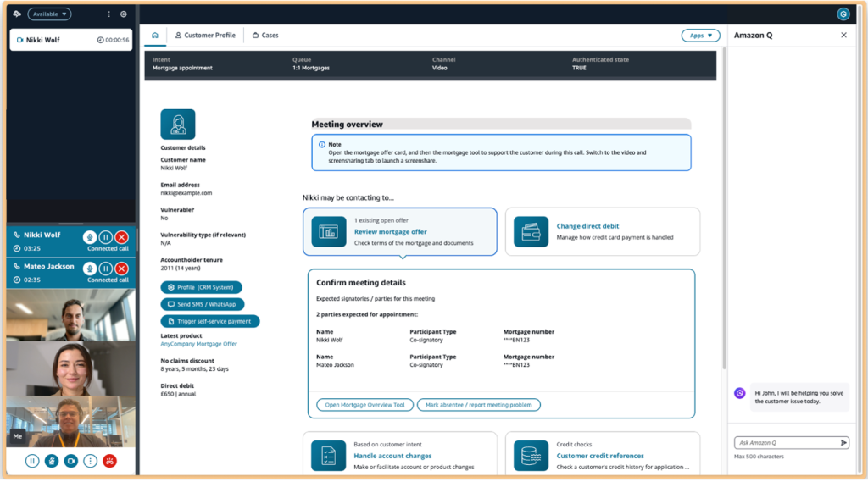Switch to the Cases tab
Viewport: 868px width, 482px height.
265,35
